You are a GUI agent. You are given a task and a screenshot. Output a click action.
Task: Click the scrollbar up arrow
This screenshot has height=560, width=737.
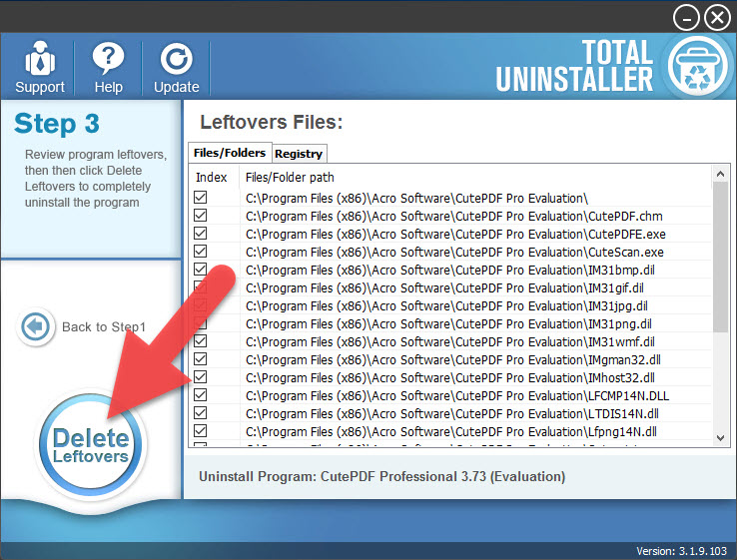(x=720, y=174)
